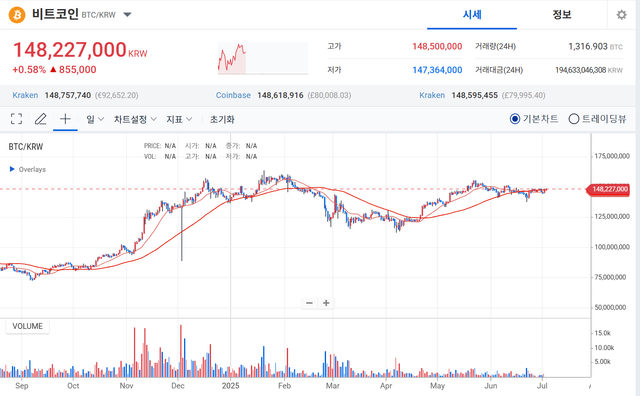Click the +0.58% change text
The image size is (640, 396).
pos(29,69)
